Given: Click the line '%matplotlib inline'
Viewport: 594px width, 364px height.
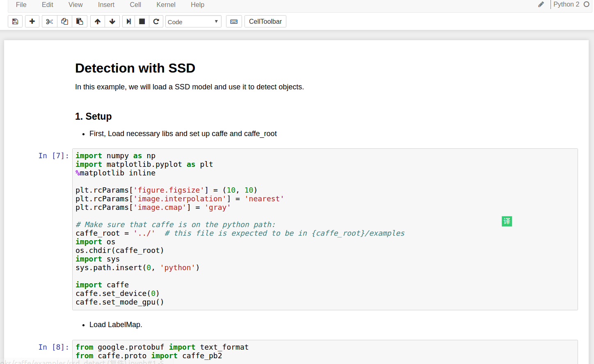Looking at the screenshot, I should 115,173.
